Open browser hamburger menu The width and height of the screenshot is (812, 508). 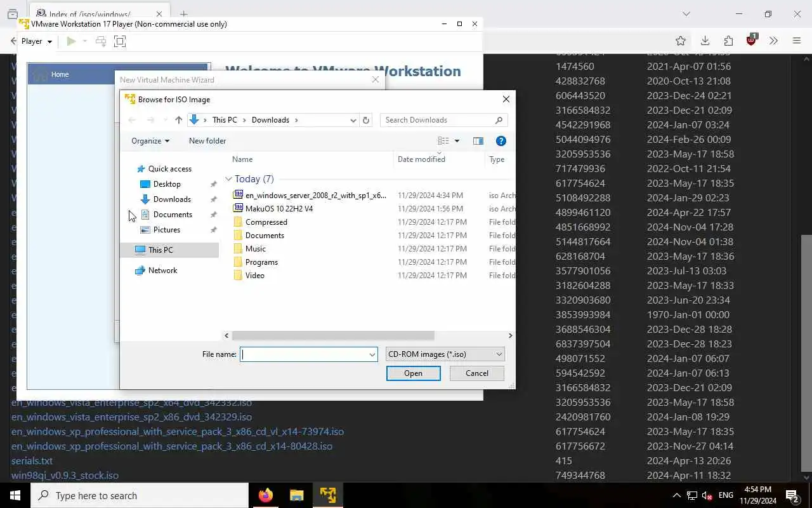(797, 41)
